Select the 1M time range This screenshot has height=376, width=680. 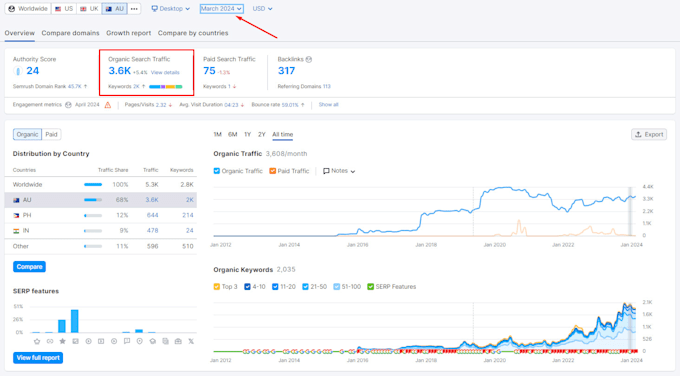pos(217,134)
